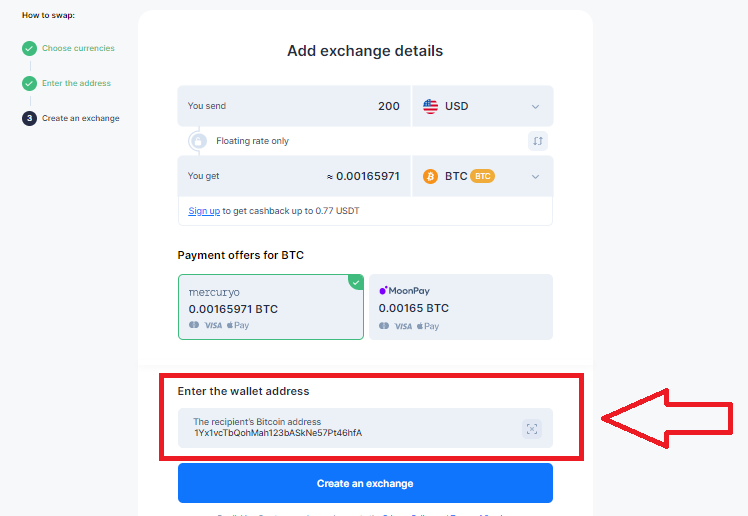748x516 pixels.
Task: Select the Mercuryo payment offer
Action: coord(271,307)
